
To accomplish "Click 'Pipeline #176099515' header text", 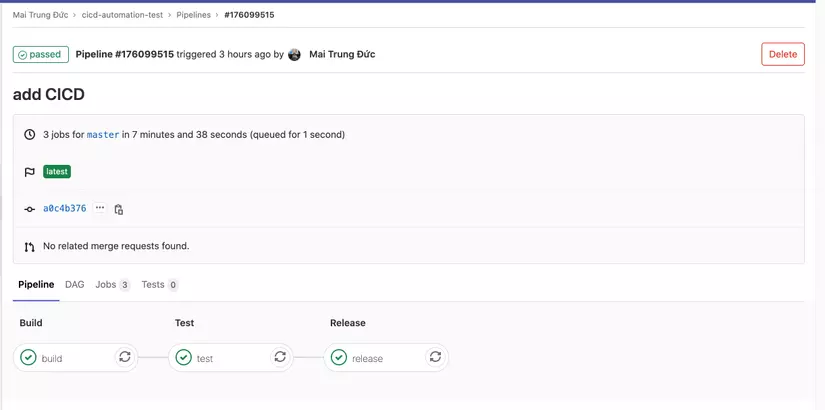I will [x=125, y=54].
